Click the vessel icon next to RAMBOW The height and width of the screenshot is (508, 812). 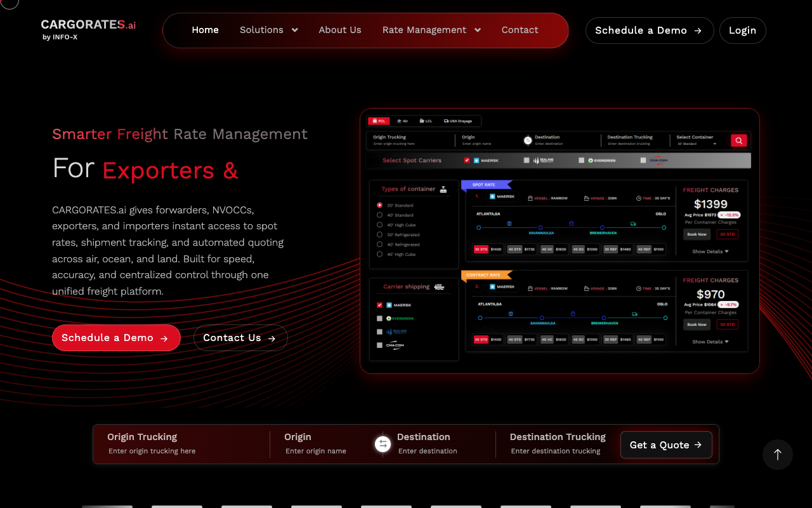click(x=529, y=197)
